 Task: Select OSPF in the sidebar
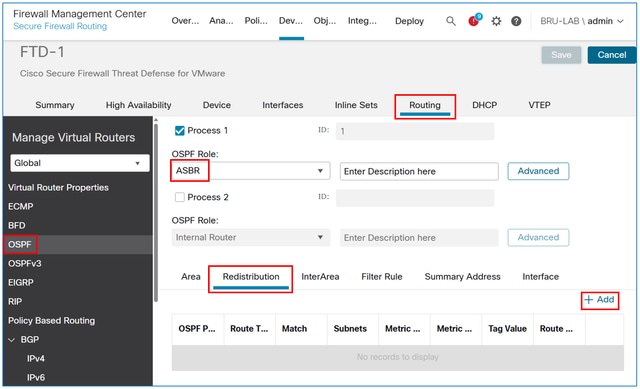[x=20, y=245]
